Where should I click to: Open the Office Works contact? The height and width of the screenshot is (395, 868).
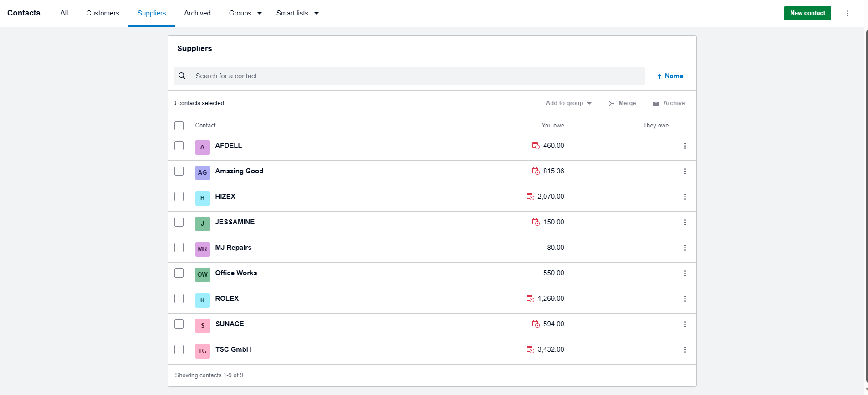[x=236, y=273]
